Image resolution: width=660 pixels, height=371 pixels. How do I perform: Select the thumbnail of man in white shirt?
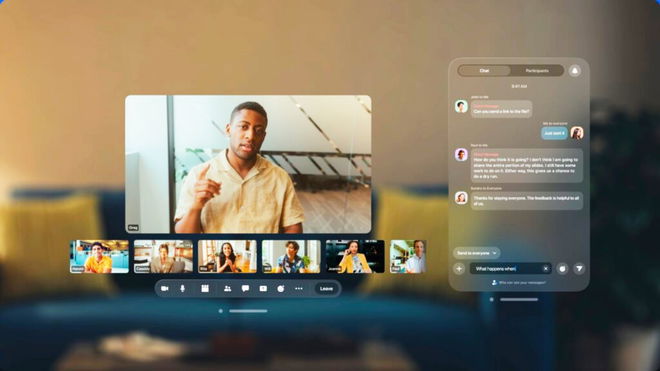408,256
